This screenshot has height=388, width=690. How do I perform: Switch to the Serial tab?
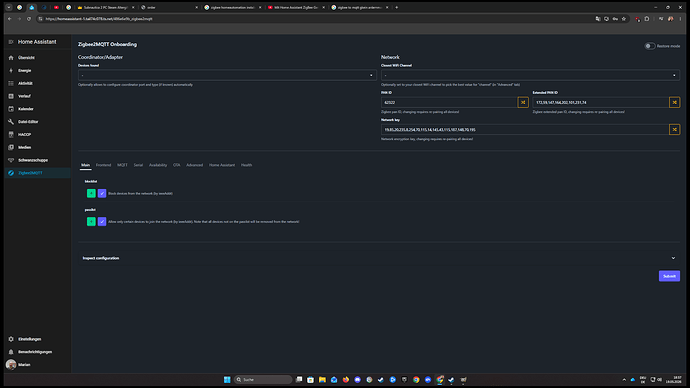coord(138,165)
